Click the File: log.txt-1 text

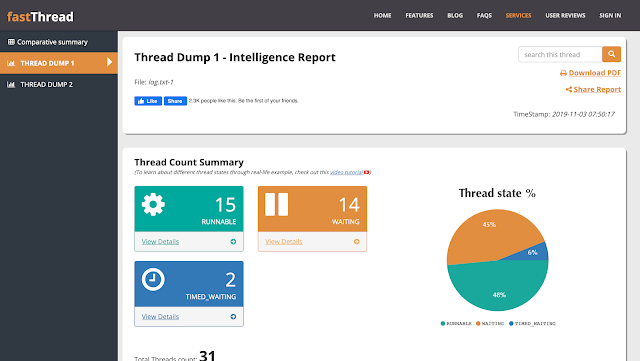coord(154,82)
